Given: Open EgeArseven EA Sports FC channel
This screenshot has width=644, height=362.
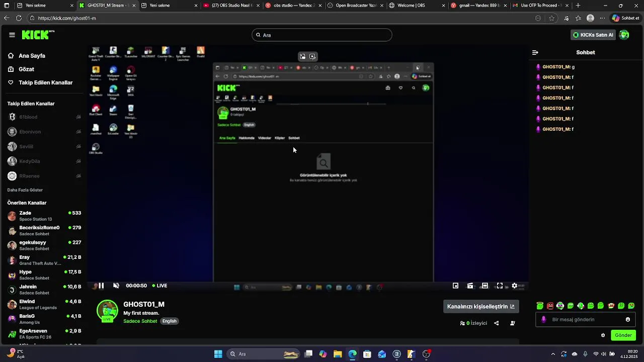Looking at the screenshot, I should pos(44,334).
